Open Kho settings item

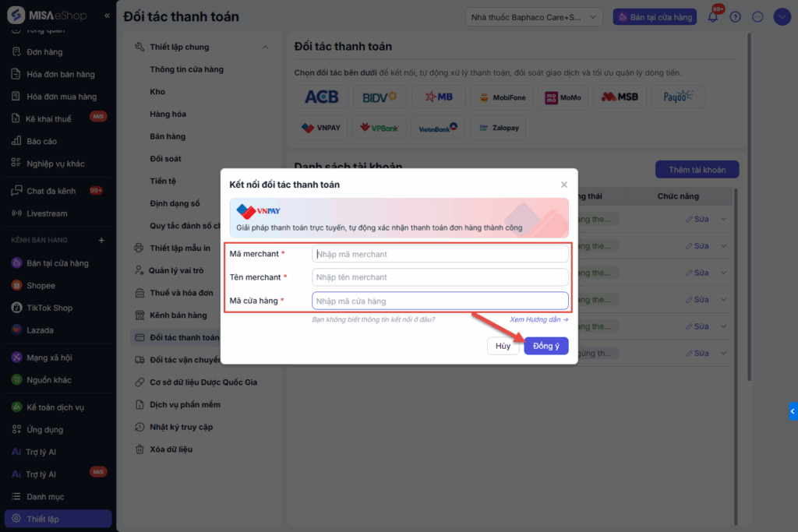[157, 92]
